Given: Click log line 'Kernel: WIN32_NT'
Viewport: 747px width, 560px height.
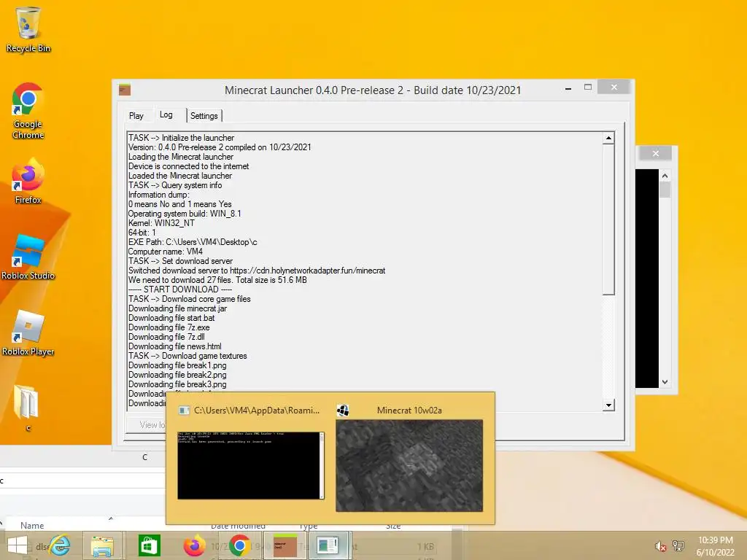Looking at the screenshot, I should pyautogui.click(x=161, y=223).
